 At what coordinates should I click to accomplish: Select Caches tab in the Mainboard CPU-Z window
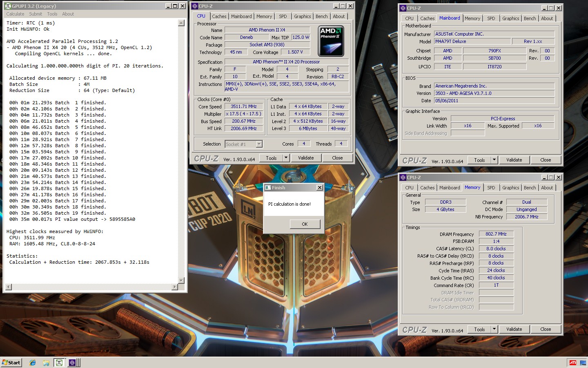(427, 18)
